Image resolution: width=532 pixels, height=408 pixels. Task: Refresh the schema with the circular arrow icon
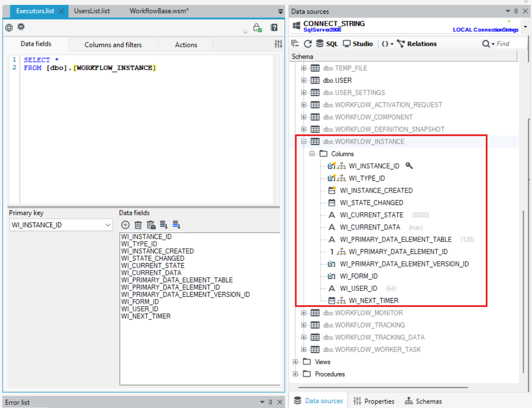tap(308, 44)
